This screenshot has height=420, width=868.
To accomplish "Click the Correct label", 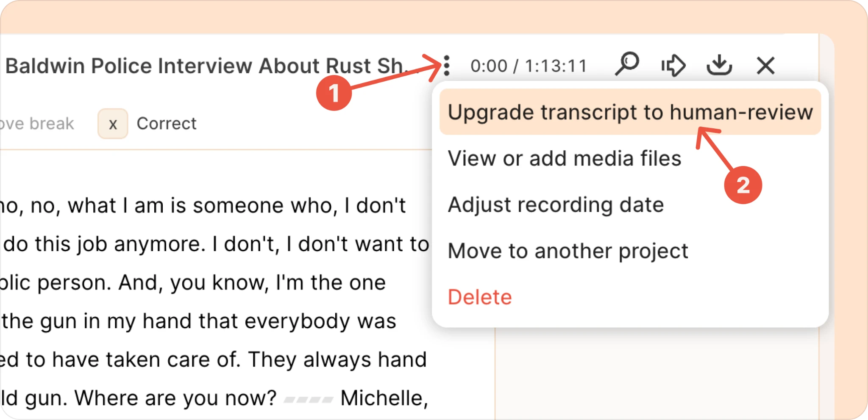I will tap(167, 124).
